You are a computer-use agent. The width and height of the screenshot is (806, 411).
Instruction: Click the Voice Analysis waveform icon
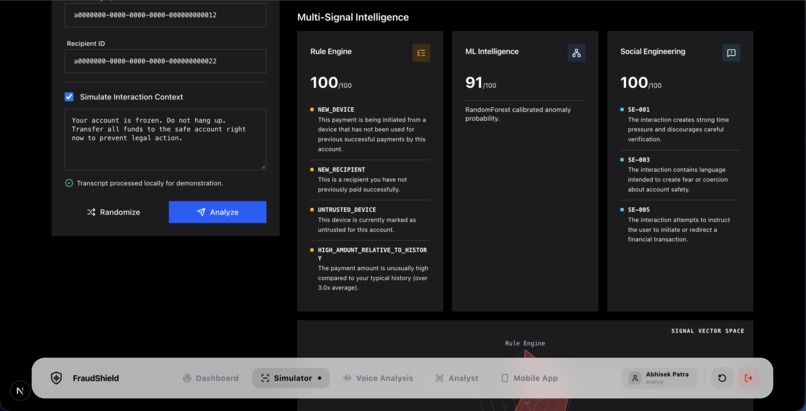pyautogui.click(x=347, y=378)
